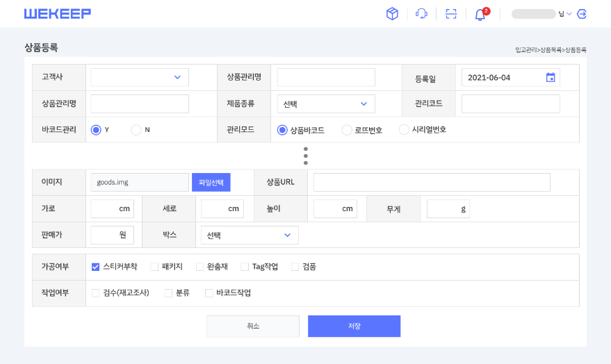Click the logout icon

(582, 14)
